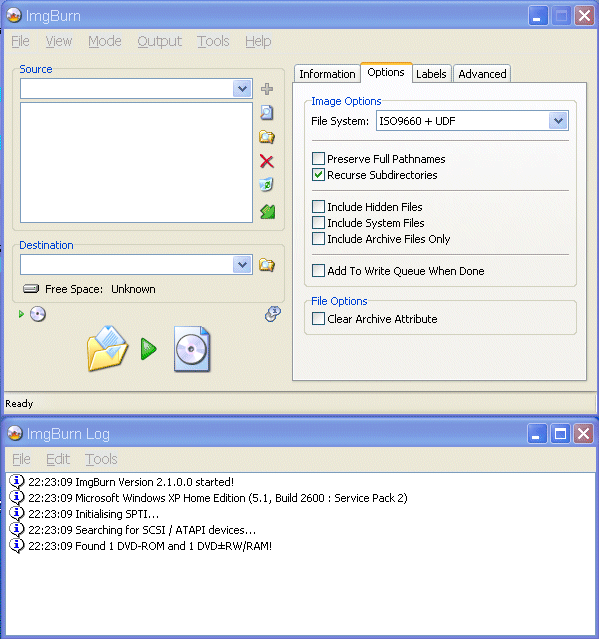Switch to the Labels tab
Viewport: 599px width, 639px height.
click(x=431, y=74)
